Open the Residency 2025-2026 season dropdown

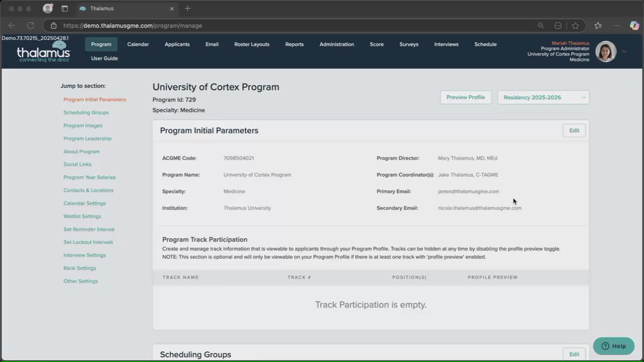[543, 97]
